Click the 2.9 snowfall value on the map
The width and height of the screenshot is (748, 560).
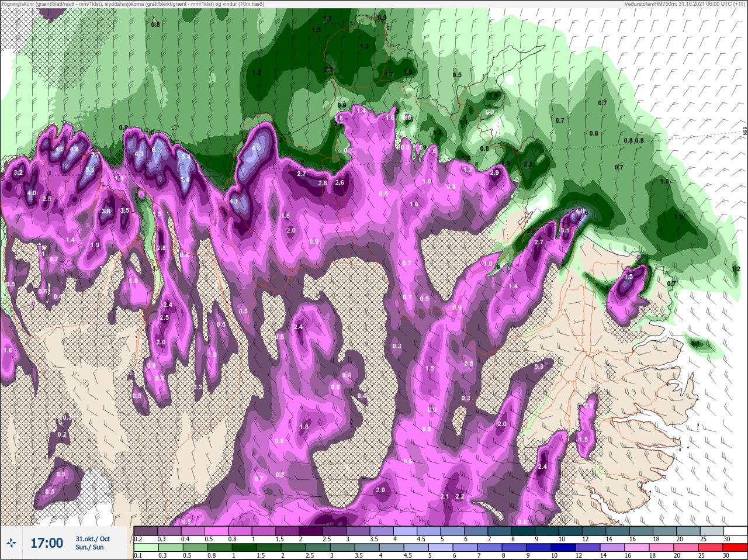tap(494, 172)
